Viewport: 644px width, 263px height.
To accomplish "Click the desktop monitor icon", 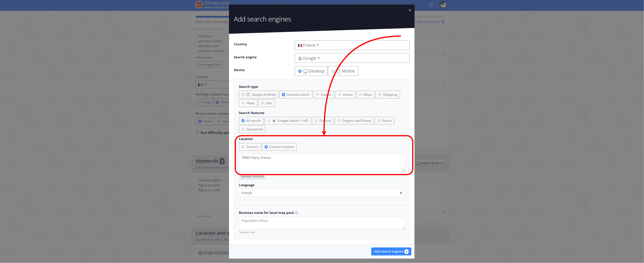I will pos(305,71).
